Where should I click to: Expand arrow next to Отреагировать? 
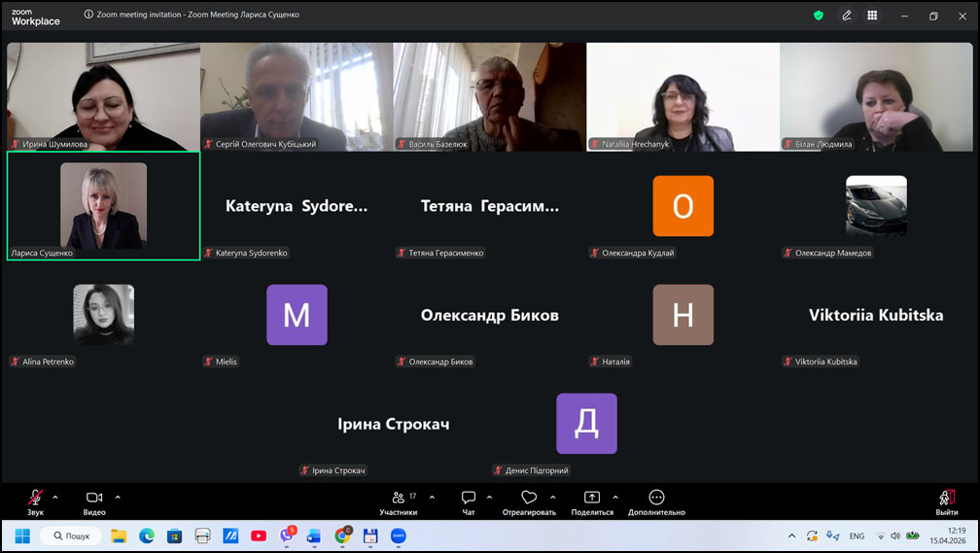tap(553, 498)
